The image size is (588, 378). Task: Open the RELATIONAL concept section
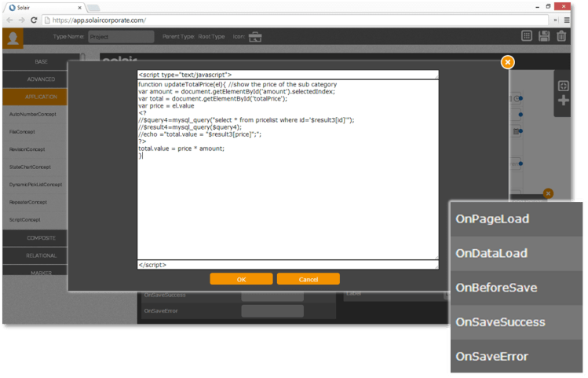coord(35,255)
